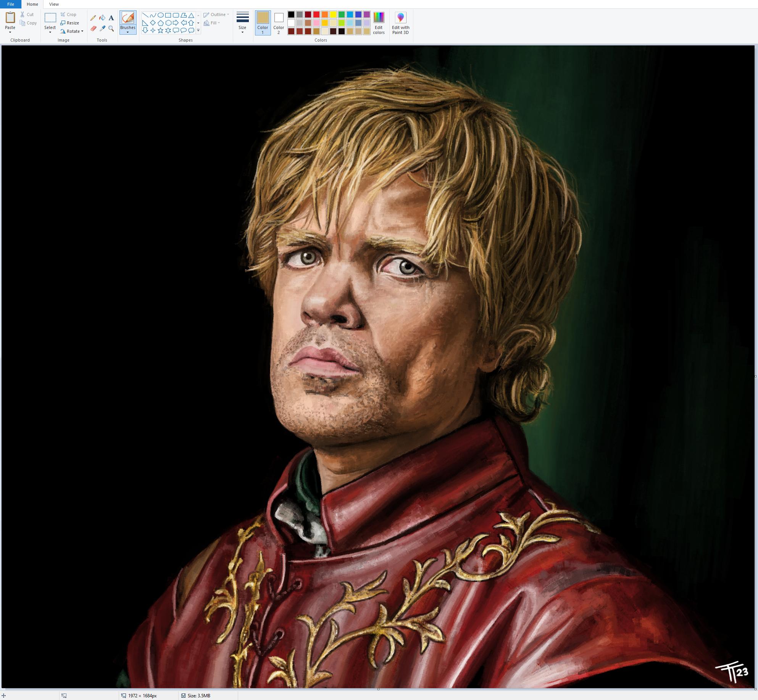Pick the red color swatch
Viewport: 758px width, 700px height.
pos(316,14)
